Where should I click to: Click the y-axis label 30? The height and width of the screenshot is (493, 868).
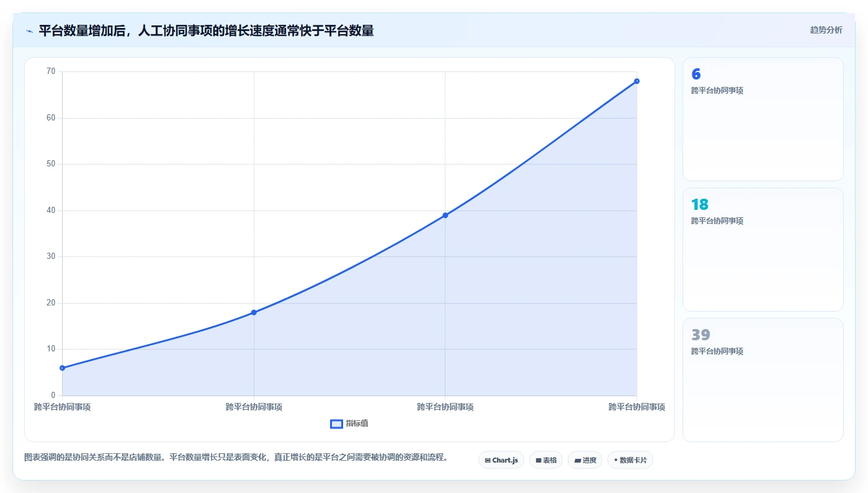tap(51, 256)
